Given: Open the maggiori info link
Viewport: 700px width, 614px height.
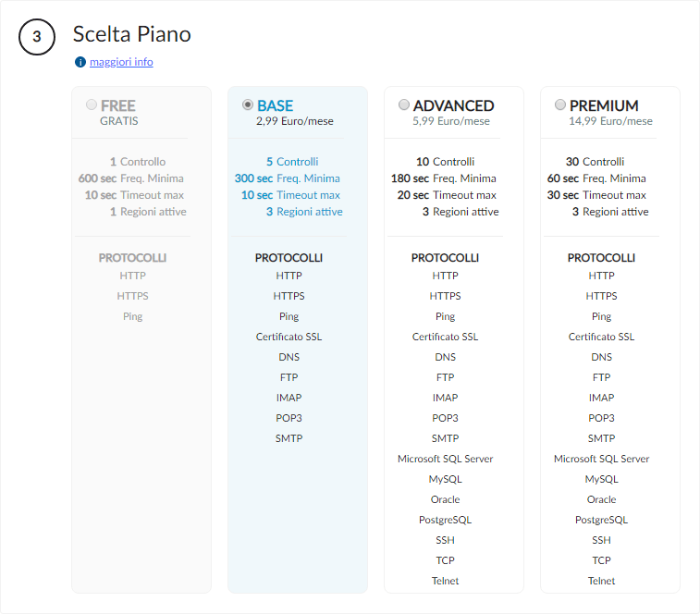Looking at the screenshot, I should (121, 62).
